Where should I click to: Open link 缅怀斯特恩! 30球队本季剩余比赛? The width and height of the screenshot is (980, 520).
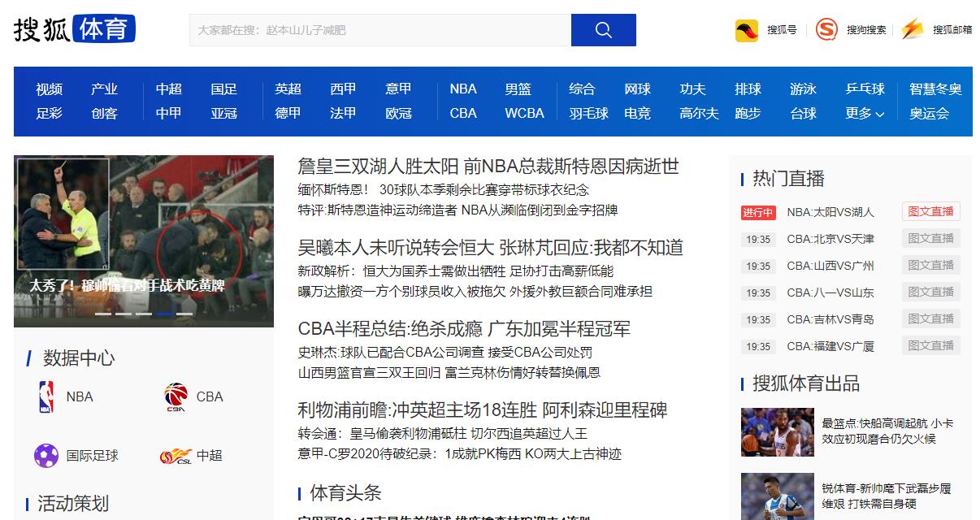pyautogui.click(x=444, y=189)
